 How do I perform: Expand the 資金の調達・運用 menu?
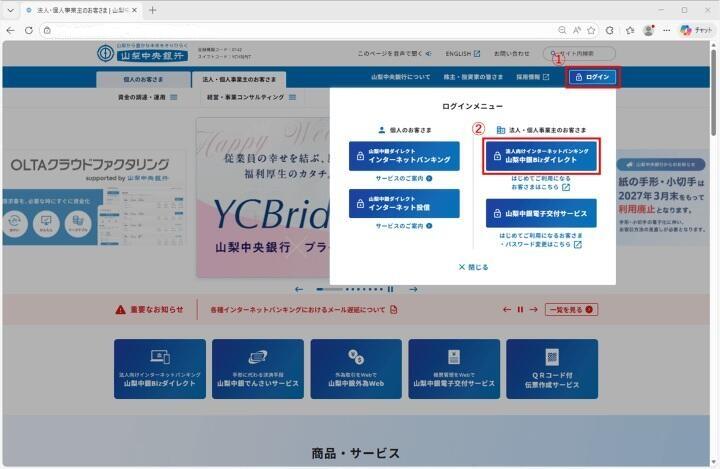[147, 98]
